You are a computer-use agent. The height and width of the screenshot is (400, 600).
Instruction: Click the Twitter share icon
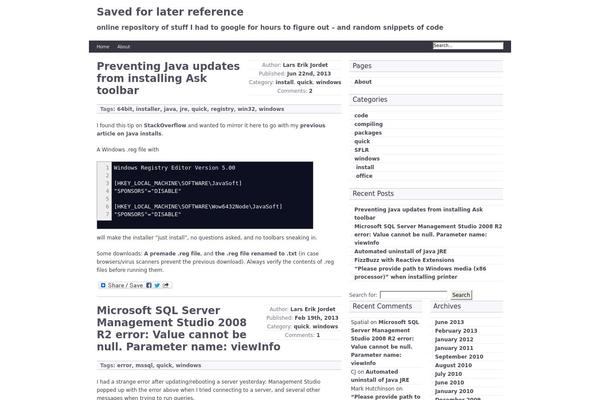click(x=157, y=285)
